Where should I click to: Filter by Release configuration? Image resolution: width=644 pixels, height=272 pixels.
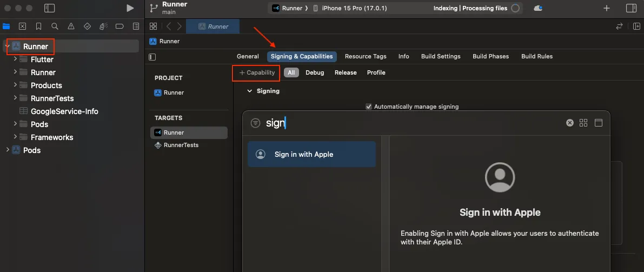346,72
